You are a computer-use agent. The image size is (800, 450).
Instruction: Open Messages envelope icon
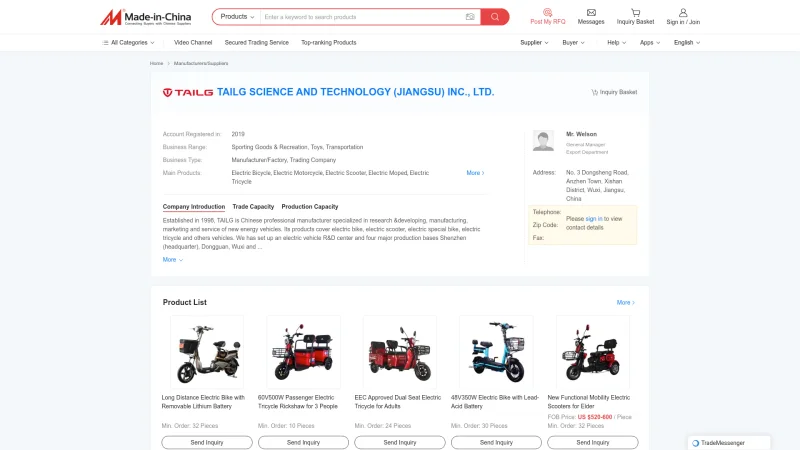(x=591, y=12)
